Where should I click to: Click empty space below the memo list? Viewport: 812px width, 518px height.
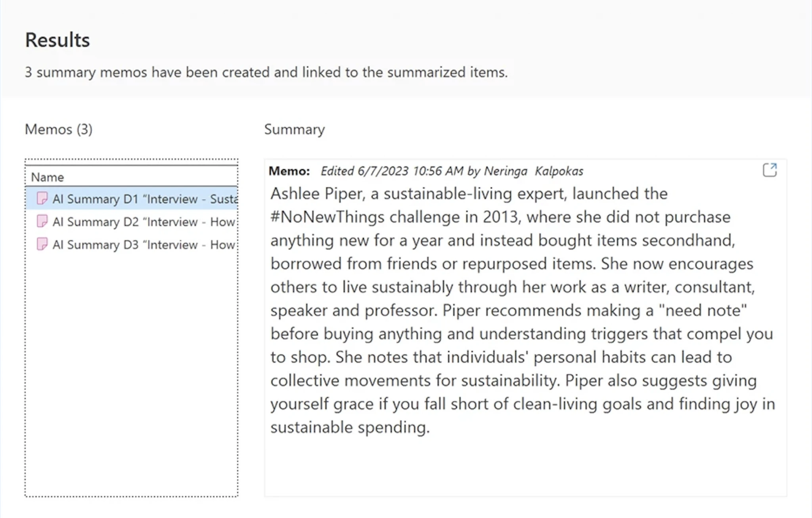[131, 377]
